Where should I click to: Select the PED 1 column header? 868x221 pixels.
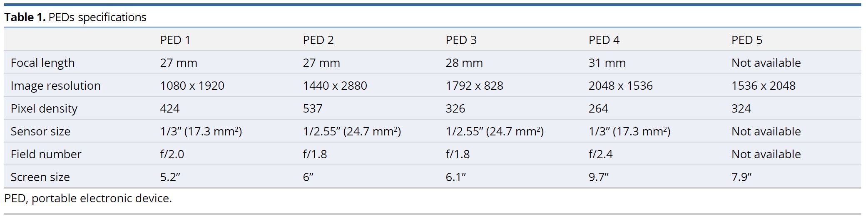click(x=175, y=40)
